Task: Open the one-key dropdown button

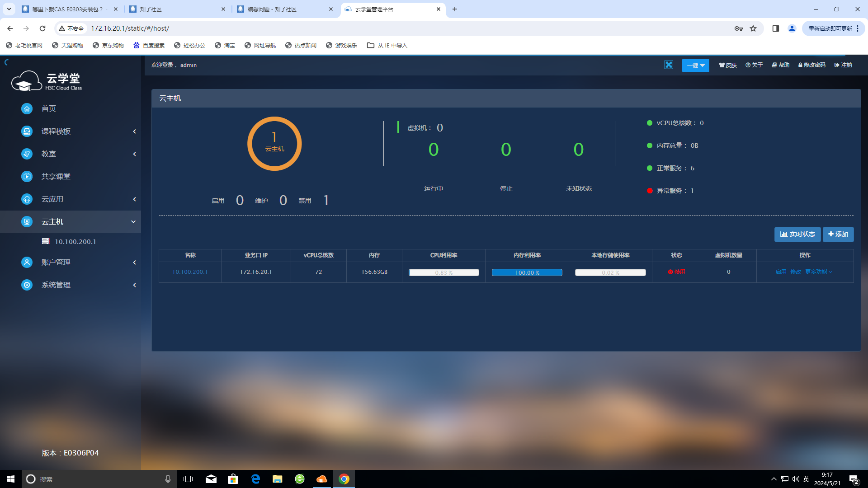Action: (695, 65)
